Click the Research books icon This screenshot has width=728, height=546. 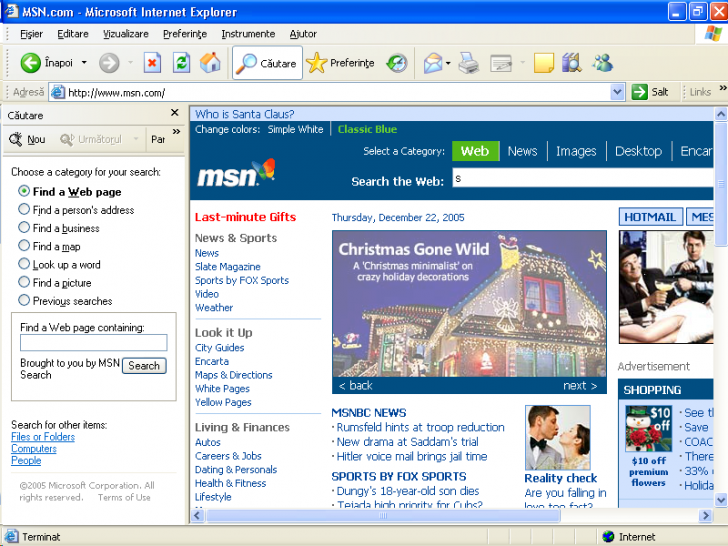[572, 63]
